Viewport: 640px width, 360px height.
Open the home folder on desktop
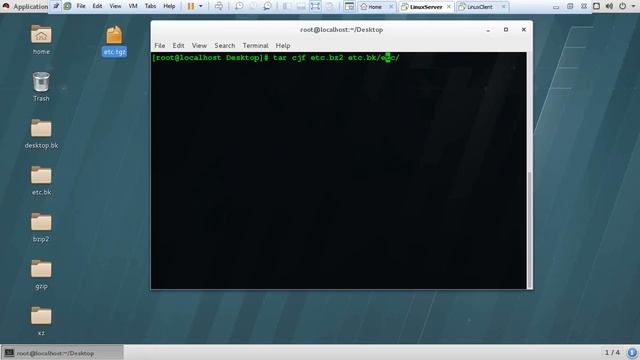tap(41, 39)
